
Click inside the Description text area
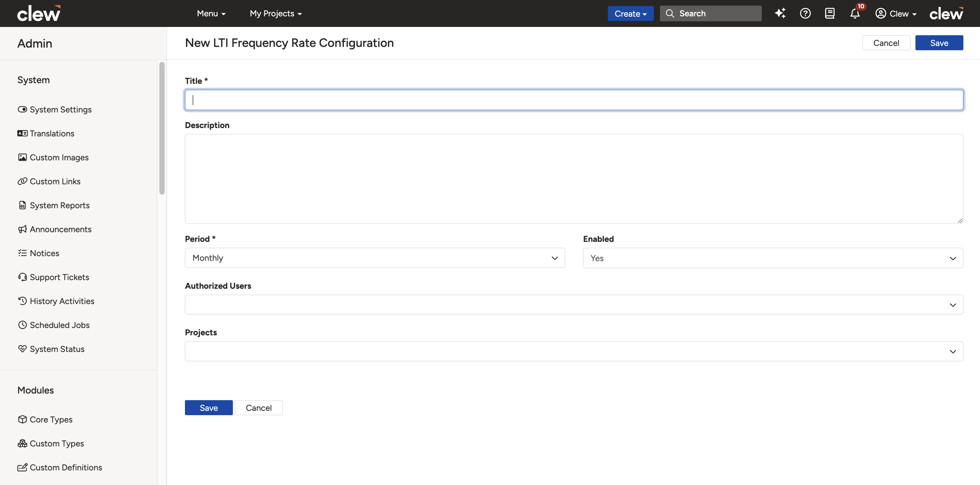pyautogui.click(x=574, y=179)
